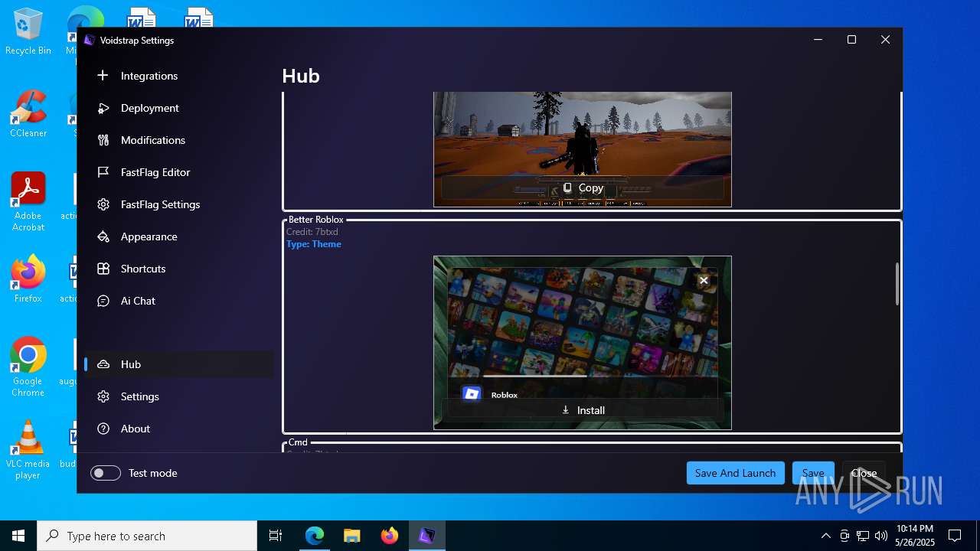Install the Better Roblox theme

point(583,410)
